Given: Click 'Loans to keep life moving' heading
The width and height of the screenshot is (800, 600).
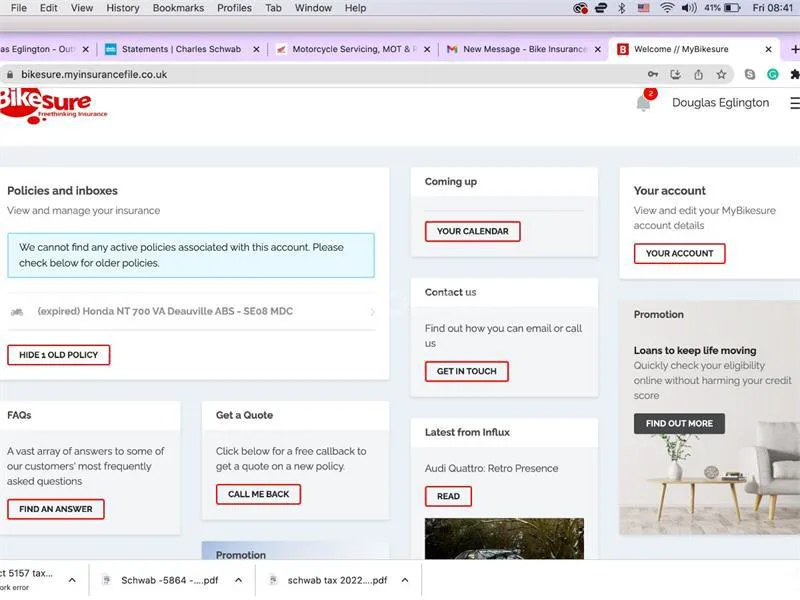Looking at the screenshot, I should (695, 351).
